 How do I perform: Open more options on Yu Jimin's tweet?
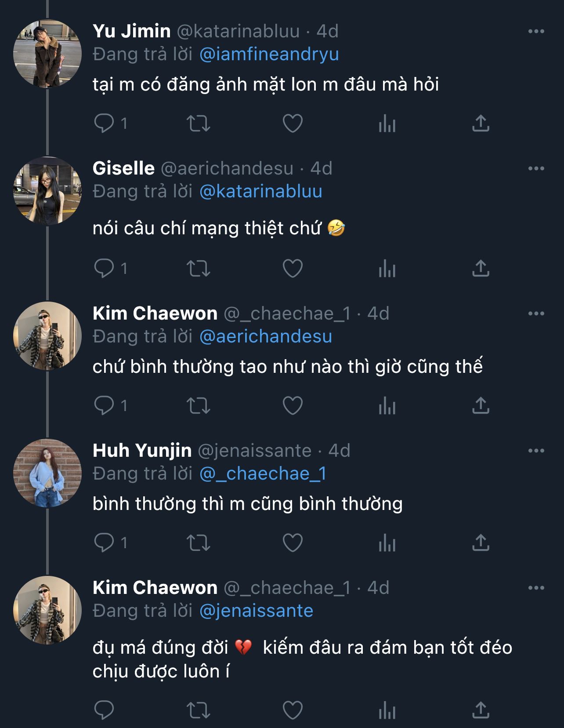[536, 31]
